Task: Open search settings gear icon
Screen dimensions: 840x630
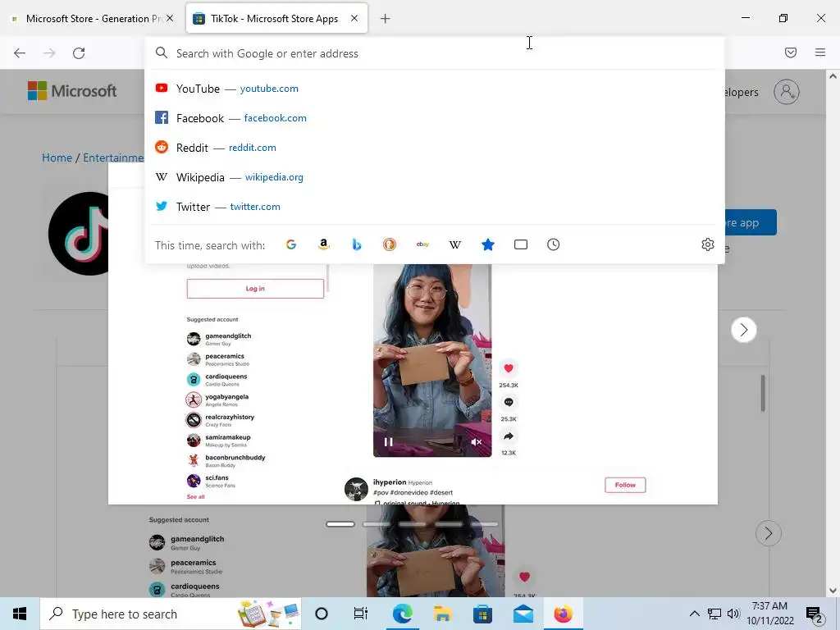Action: pos(708,244)
